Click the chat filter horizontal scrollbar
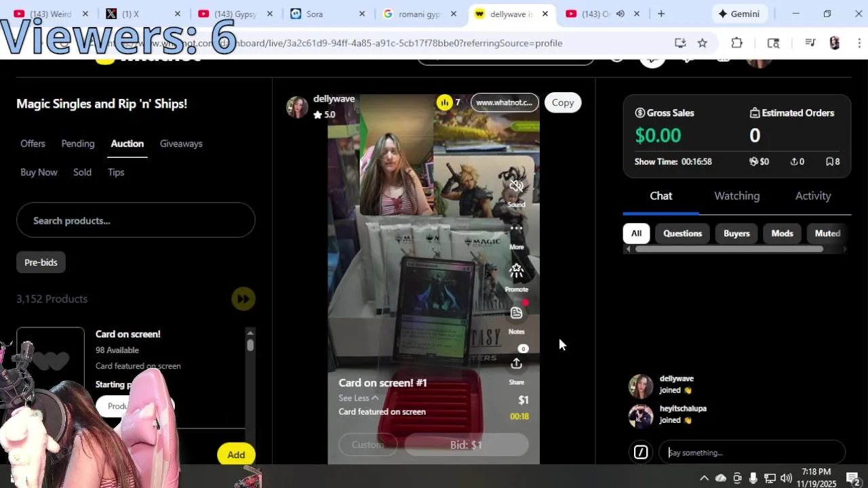The height and width of the screenshot is (488, 868). click(x=729, y=249)
